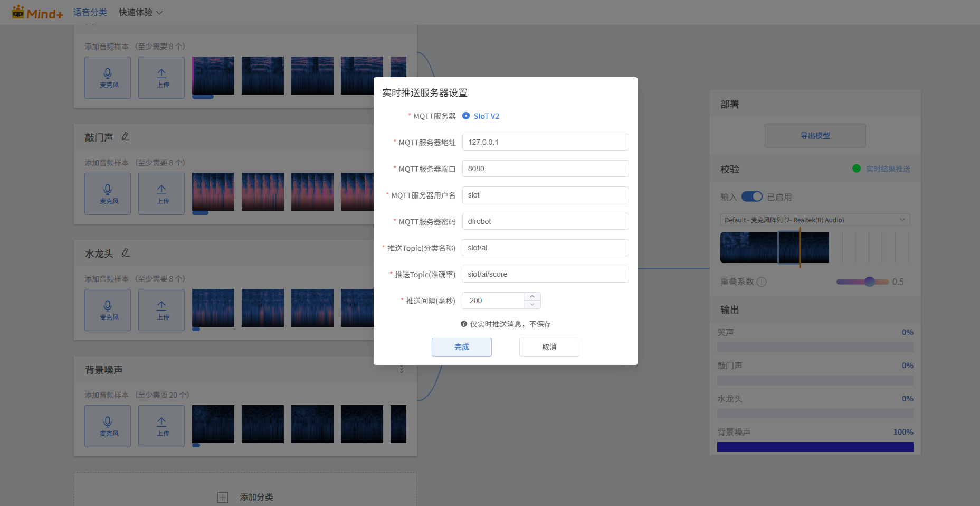980x506 pixels.
Task: Toggle the 输入 enabled switch
Action: [751, 196]
